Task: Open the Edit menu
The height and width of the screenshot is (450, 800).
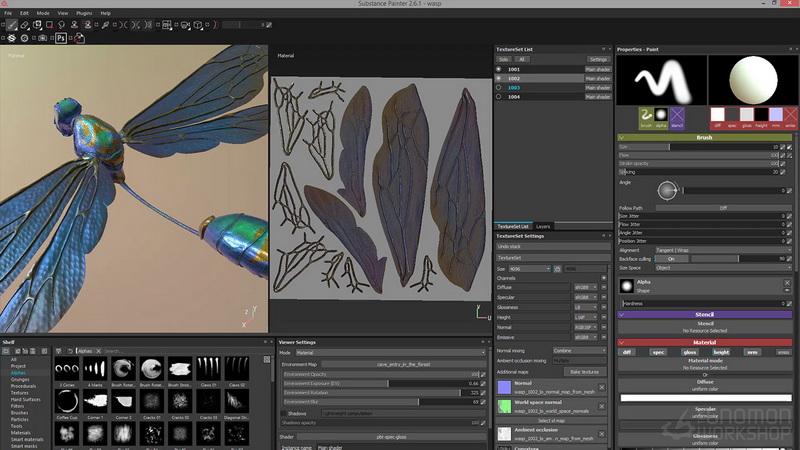Action: click(x=24, y=13)
